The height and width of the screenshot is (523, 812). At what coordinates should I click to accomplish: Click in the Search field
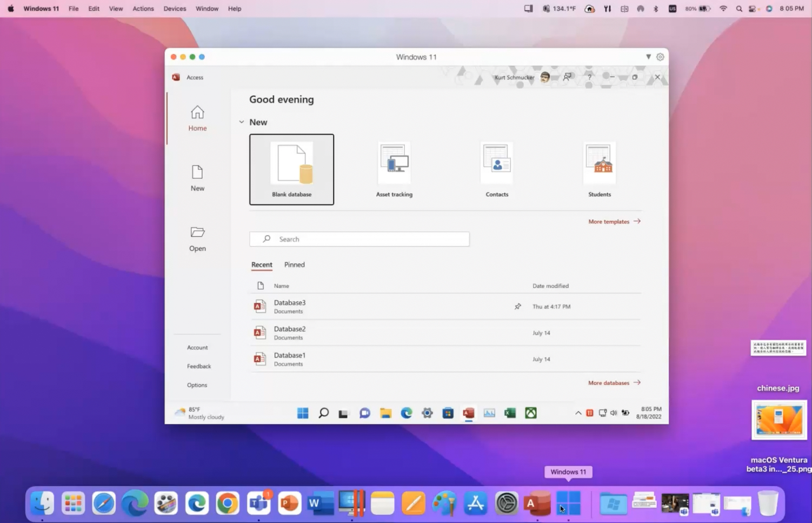360,239
